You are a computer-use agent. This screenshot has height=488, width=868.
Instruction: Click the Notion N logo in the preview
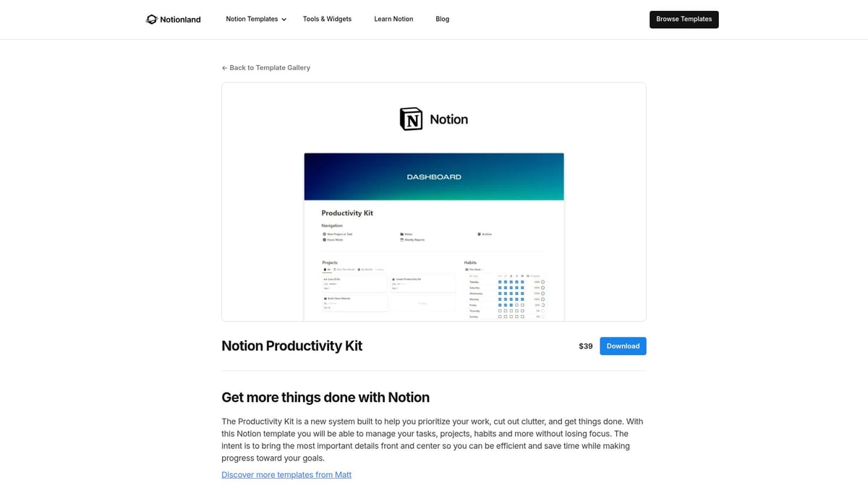pos(411,119)
